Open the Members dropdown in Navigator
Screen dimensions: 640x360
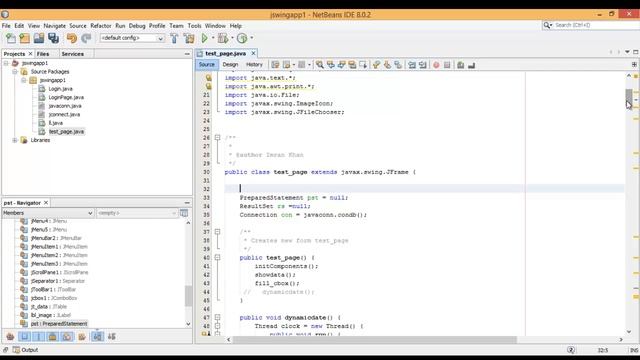tap(48, 213)
